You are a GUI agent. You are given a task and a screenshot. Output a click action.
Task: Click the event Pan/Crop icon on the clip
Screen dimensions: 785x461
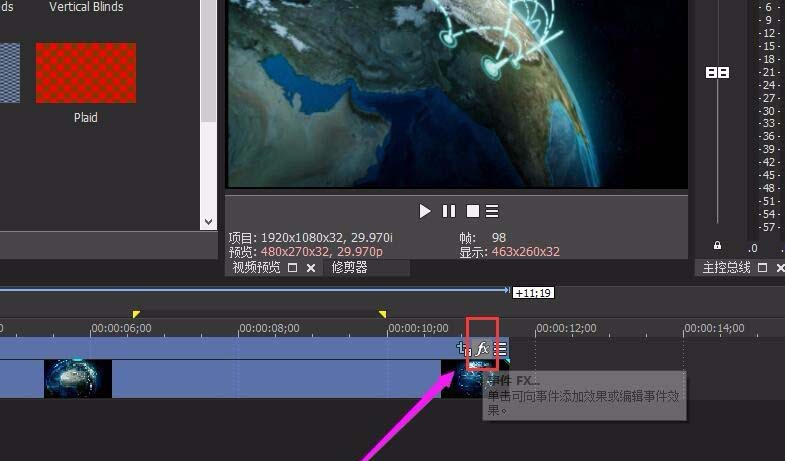(x=463, y=348)
